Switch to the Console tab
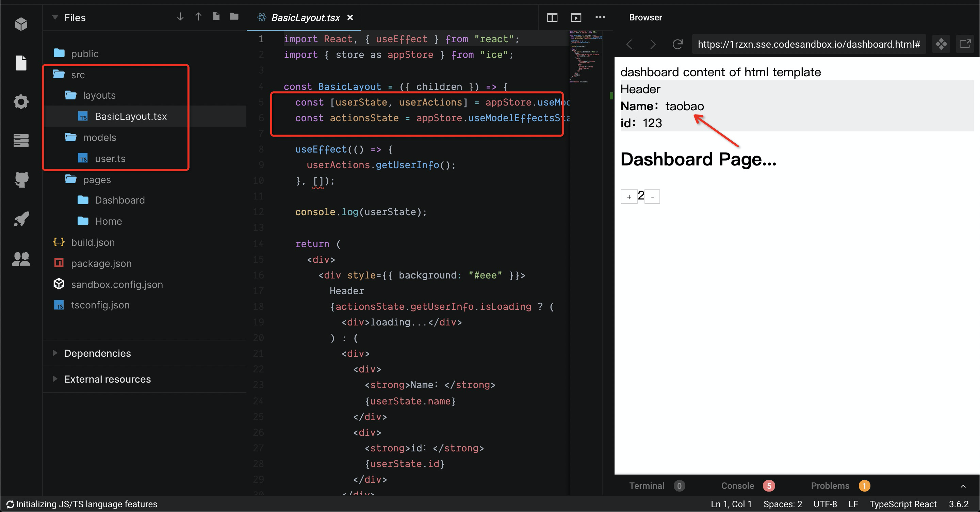Image resolution: width=980 pixels, height=512 pixels. pos(737,485)
